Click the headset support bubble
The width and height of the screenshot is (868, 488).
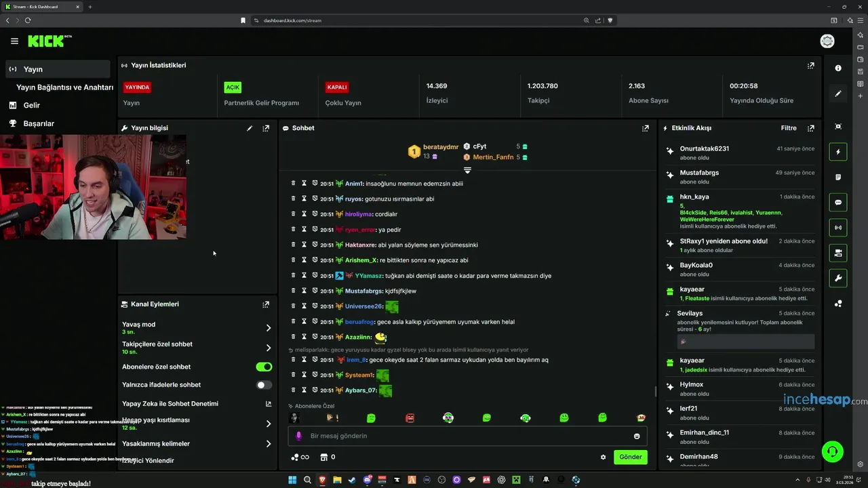pos(832,451)
